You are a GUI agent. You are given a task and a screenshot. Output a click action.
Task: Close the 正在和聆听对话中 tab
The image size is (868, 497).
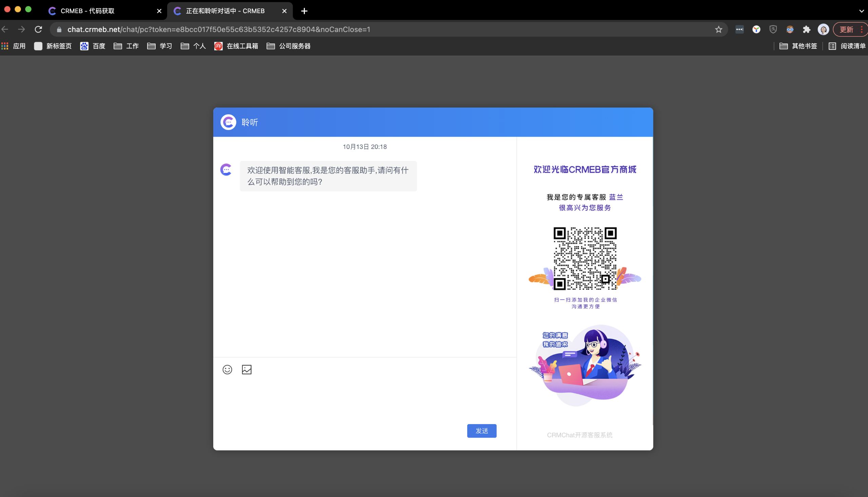coord(284,11)
